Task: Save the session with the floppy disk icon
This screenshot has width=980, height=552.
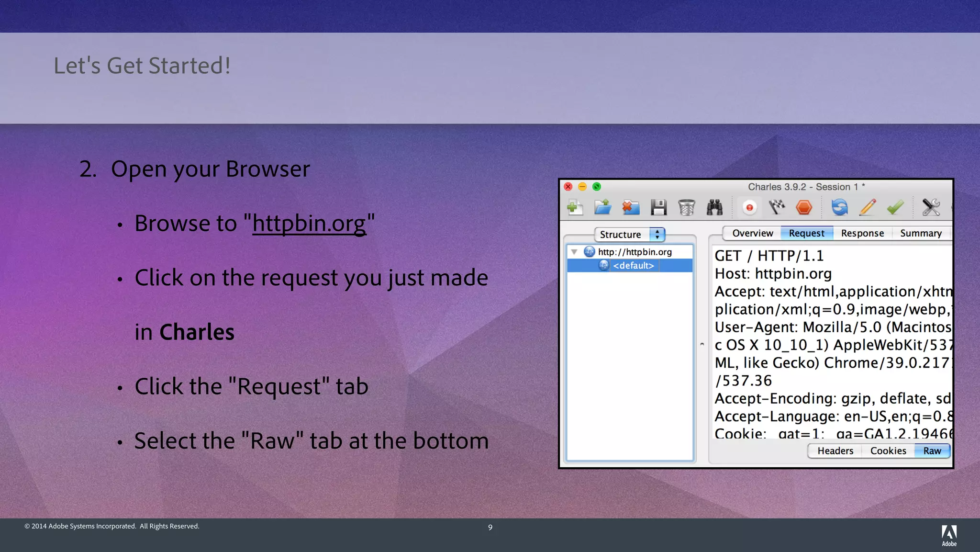Action: click(x=658, y=208)
